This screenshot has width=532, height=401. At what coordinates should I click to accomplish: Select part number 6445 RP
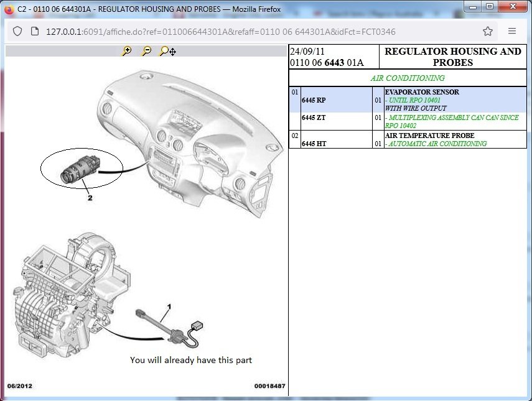click(314, 100)
